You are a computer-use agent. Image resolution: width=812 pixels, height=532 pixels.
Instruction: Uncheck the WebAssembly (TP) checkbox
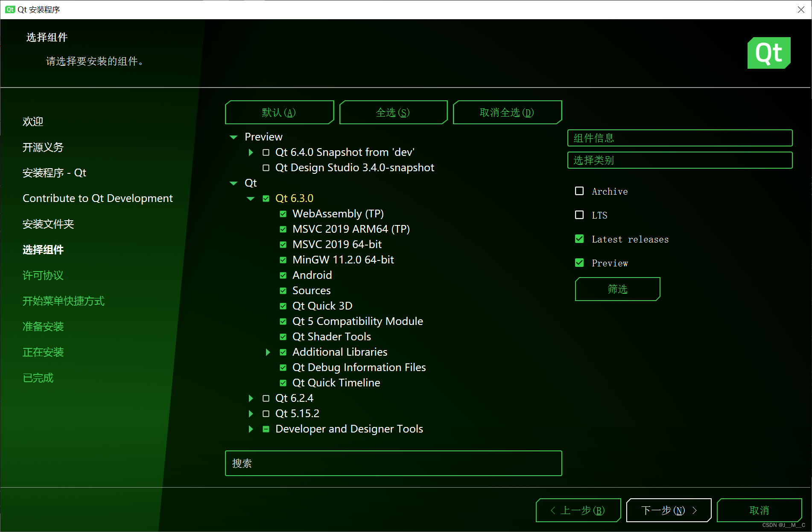283,214
